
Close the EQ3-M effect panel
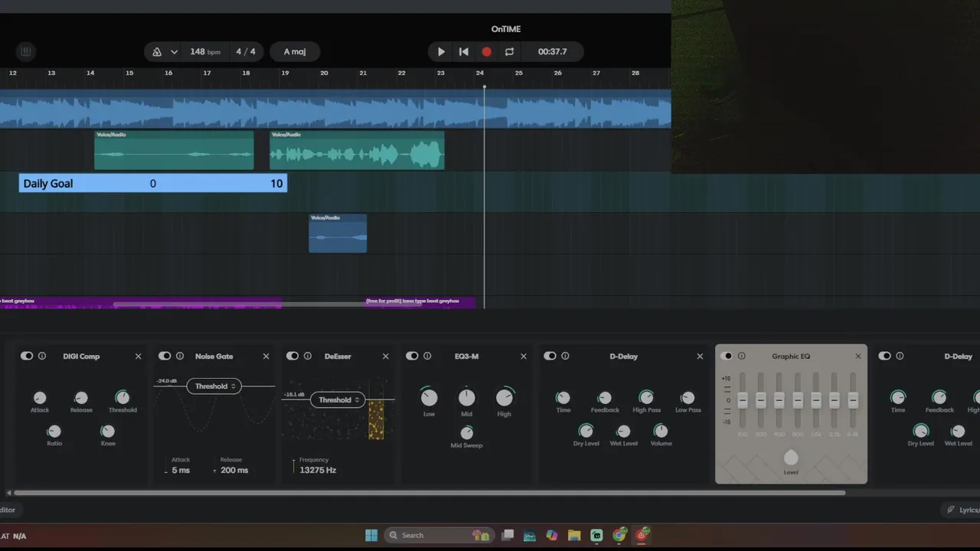point(524,357)
